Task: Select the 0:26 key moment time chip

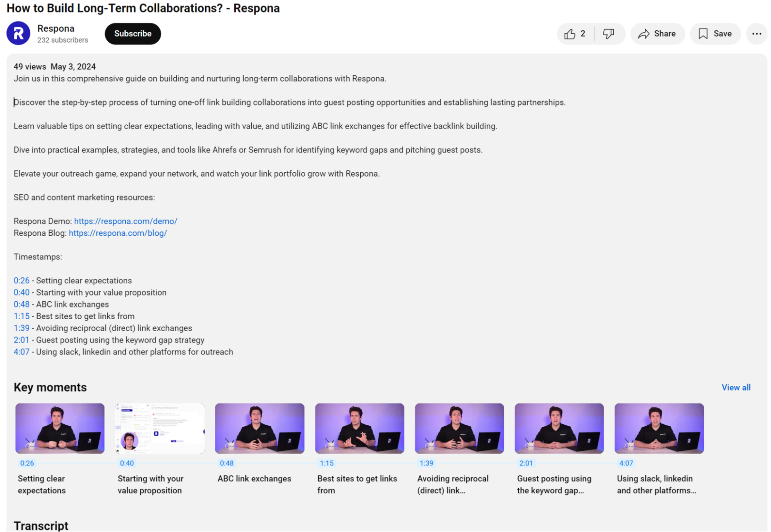Action: (27, 463)
